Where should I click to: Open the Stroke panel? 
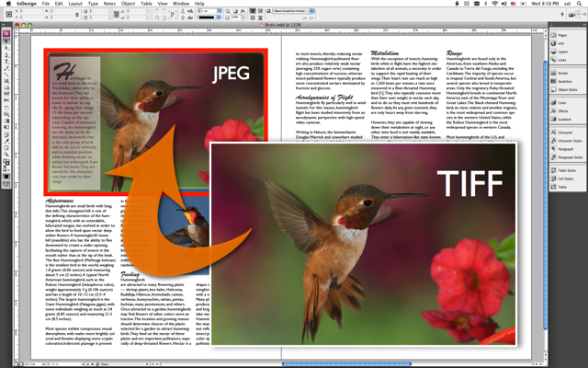point(560,74)
